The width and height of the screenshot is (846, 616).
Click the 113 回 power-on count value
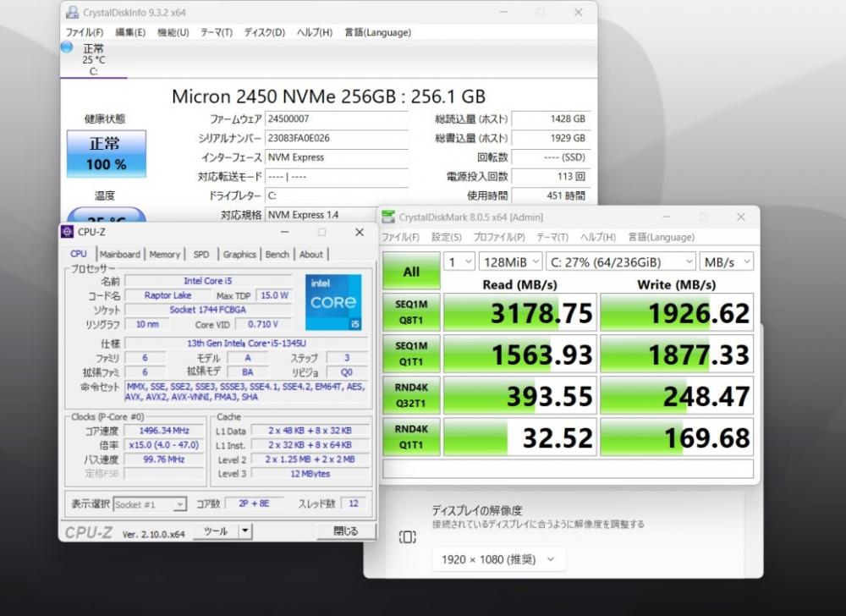point(551,176)
